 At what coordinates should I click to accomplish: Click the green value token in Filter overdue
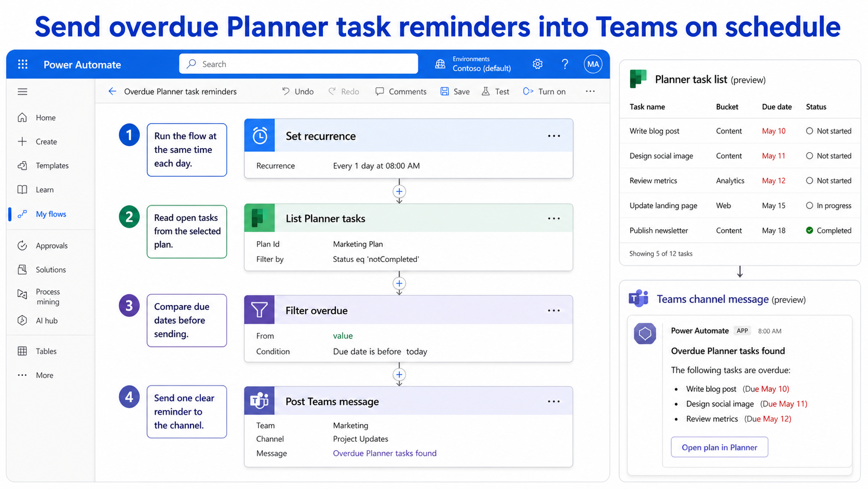pyautogui.click(x=343, y=336)
